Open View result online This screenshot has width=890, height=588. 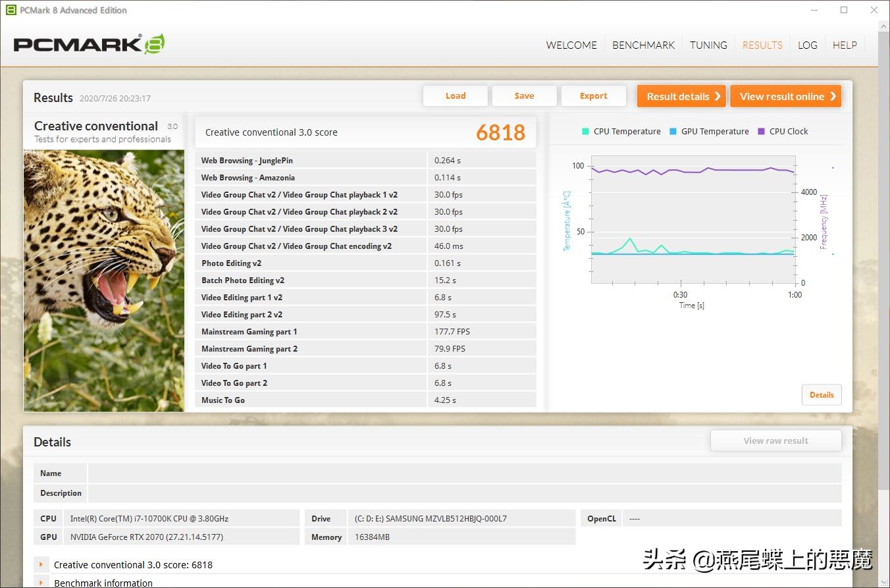(x=785, y=95)
